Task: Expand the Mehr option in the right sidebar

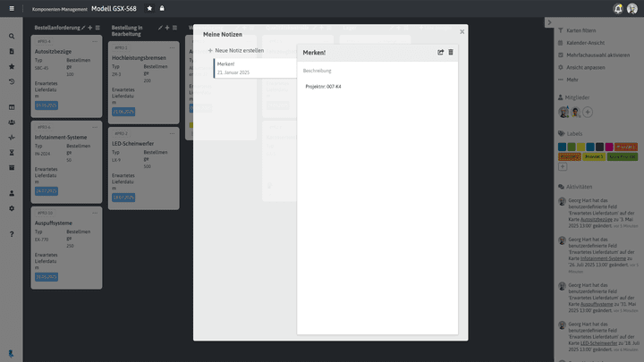Action: click(572, 80)
